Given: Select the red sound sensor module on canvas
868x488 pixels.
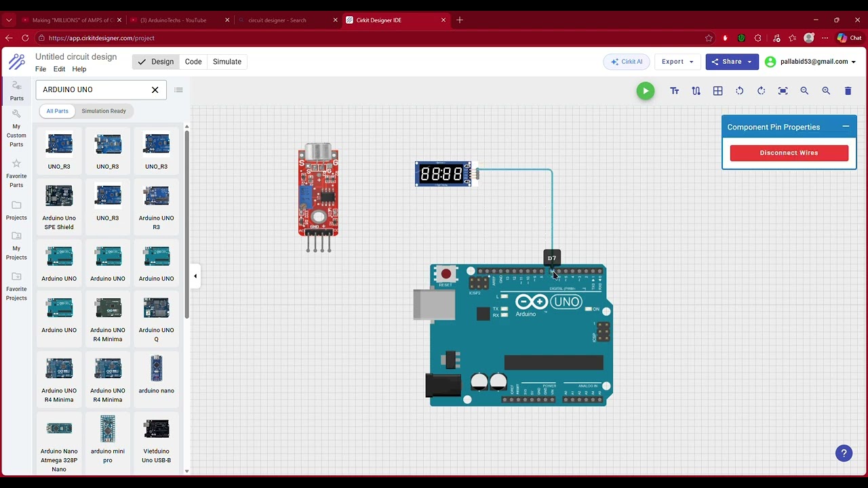Looking at the screenshot, I should [318, 197].
